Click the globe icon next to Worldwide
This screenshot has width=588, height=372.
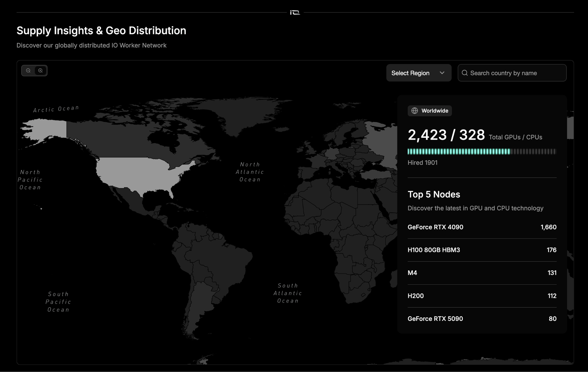(x=415, y=111)
